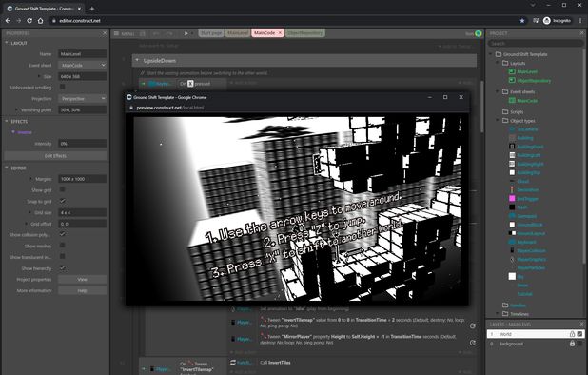
Task: Click the World layer lock icon
Action: click(572, 334)
